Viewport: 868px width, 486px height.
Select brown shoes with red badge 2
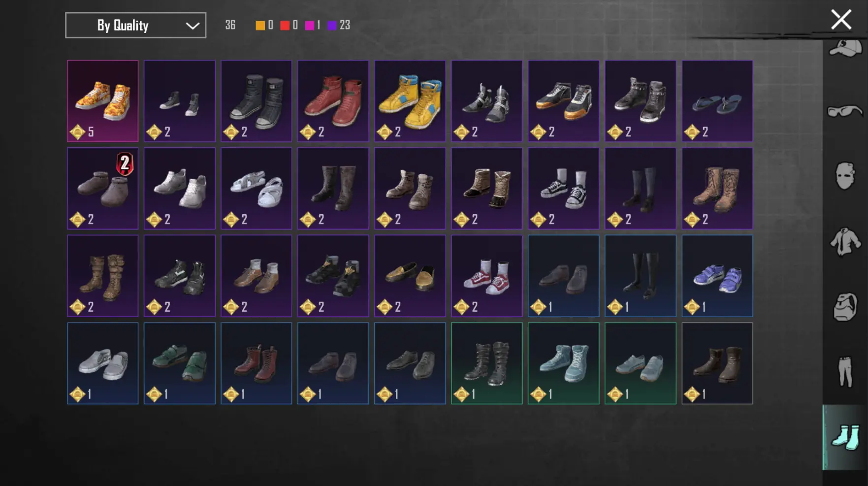click(103, 189)
